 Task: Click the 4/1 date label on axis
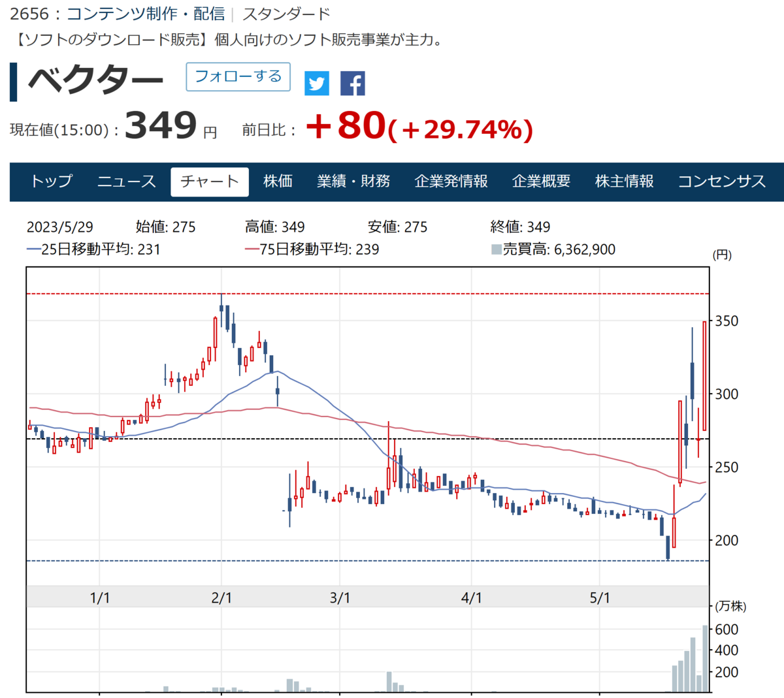[472, 597]
